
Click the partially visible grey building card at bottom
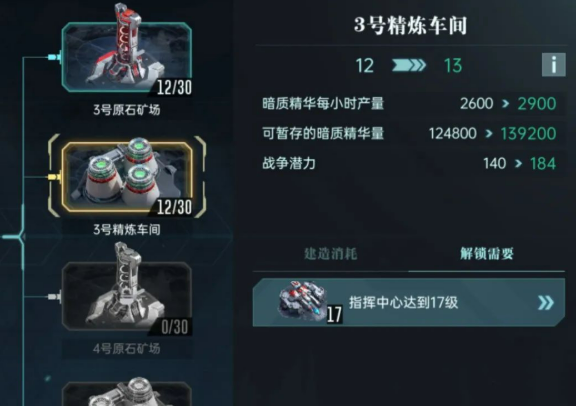127,393
